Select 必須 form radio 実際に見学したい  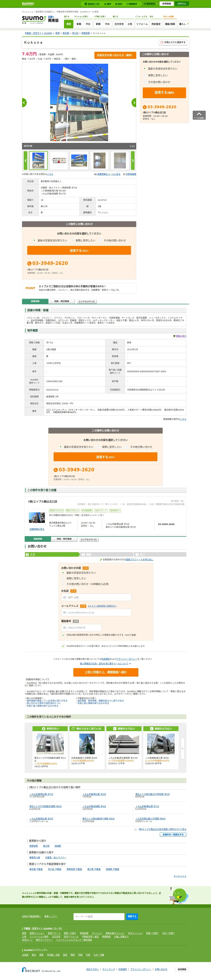click(63, 578)
